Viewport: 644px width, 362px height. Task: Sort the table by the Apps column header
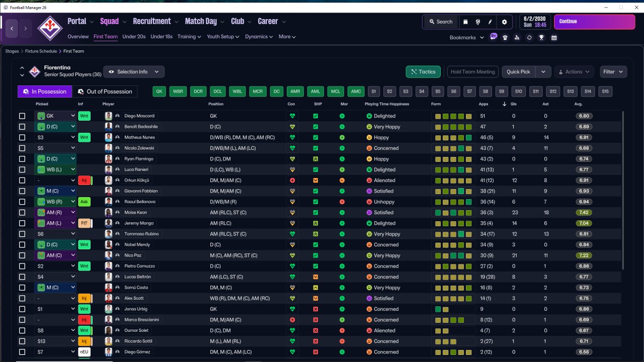[x=483, y=104]
